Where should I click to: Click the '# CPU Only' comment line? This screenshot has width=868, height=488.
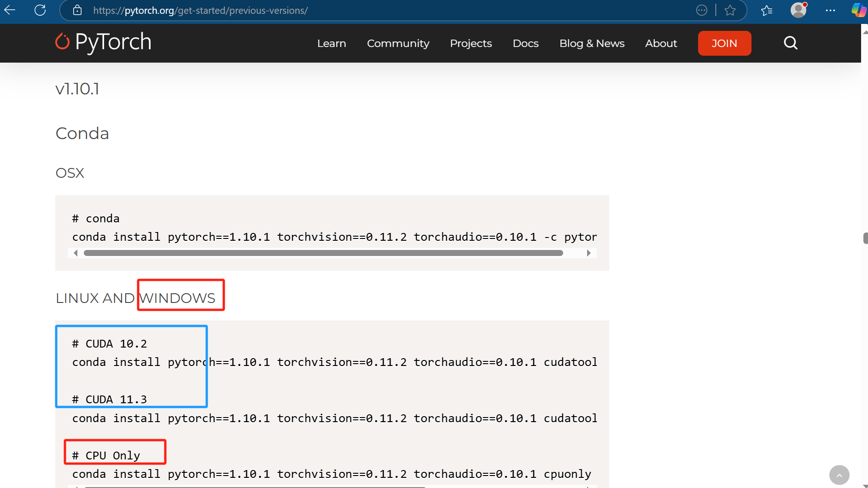pos(106,456)
